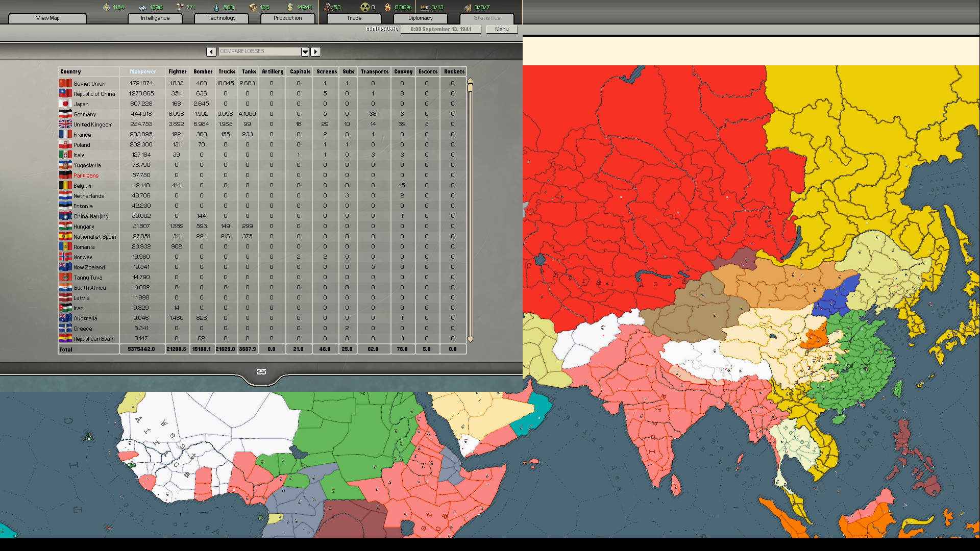The image size is (980, 551).
Task: Click the nuclear weapons radiation icon
Action: 365,7
